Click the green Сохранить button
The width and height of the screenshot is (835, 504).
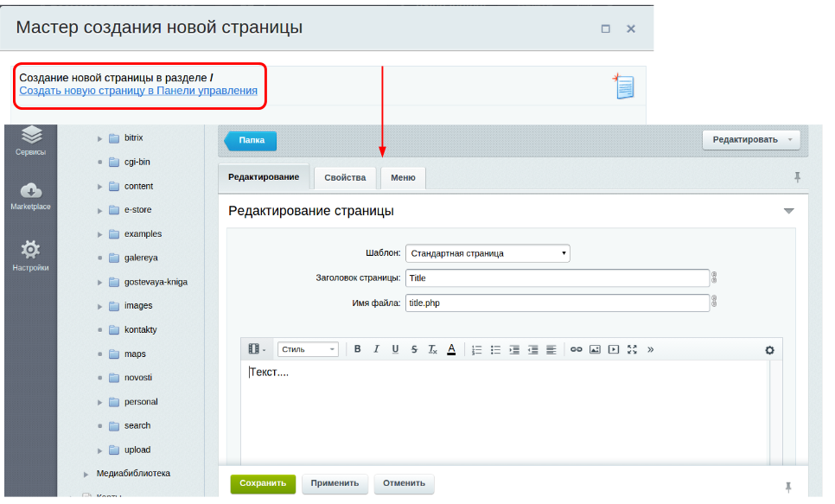[263, 484]
